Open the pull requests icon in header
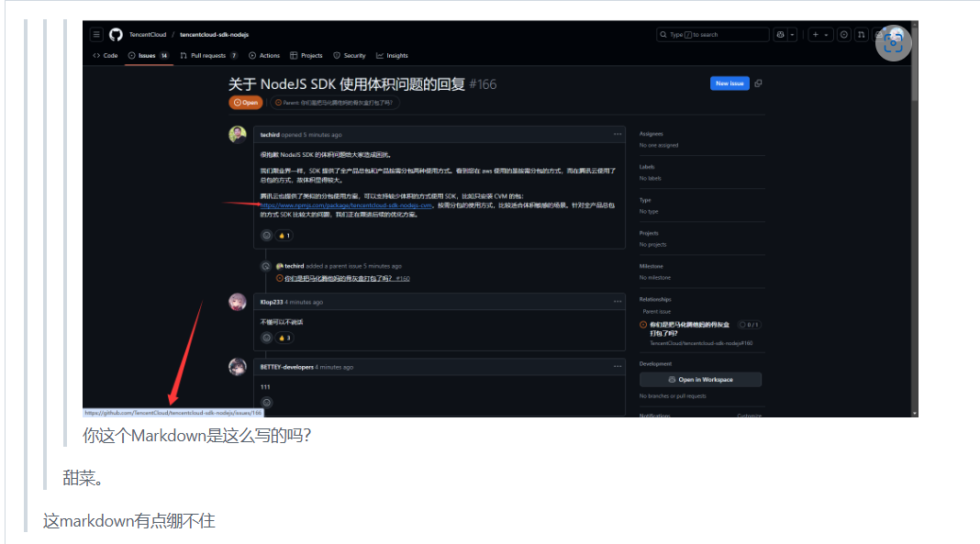 coord(862,35)
